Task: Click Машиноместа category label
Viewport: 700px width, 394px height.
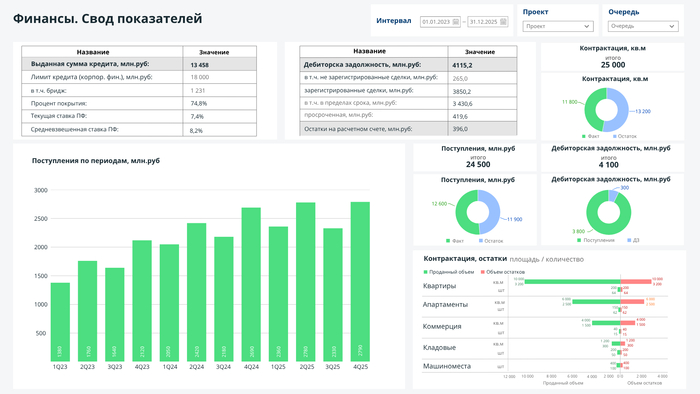Action: point(447,366)
